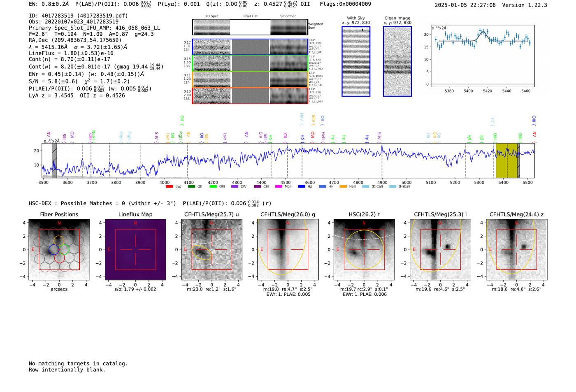Click the No matching targets in catalog message

click(78, 364)
